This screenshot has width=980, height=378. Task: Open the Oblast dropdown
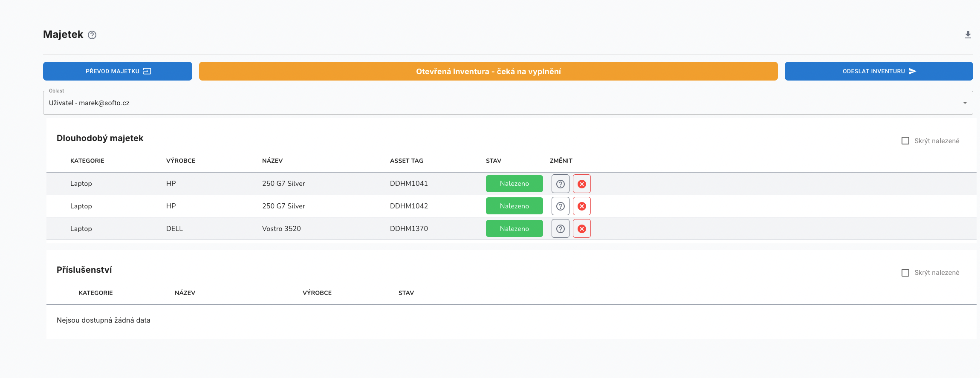coord(507,103)
